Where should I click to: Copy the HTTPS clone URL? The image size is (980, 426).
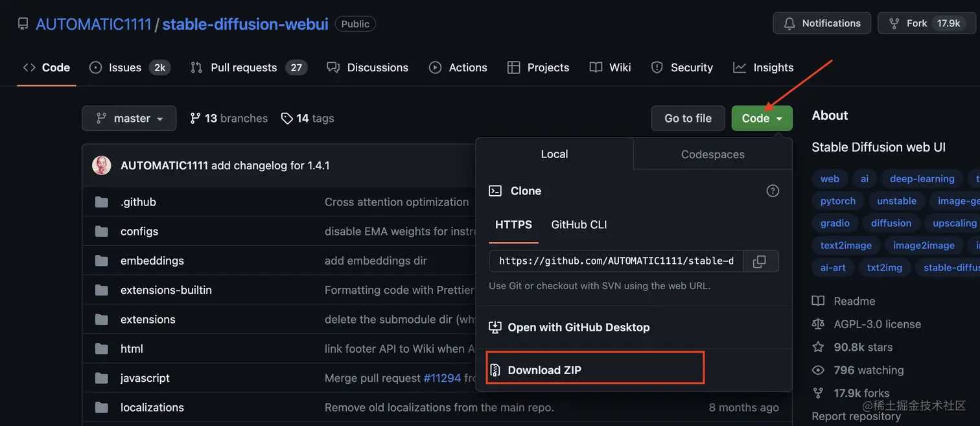click(760, 261)
